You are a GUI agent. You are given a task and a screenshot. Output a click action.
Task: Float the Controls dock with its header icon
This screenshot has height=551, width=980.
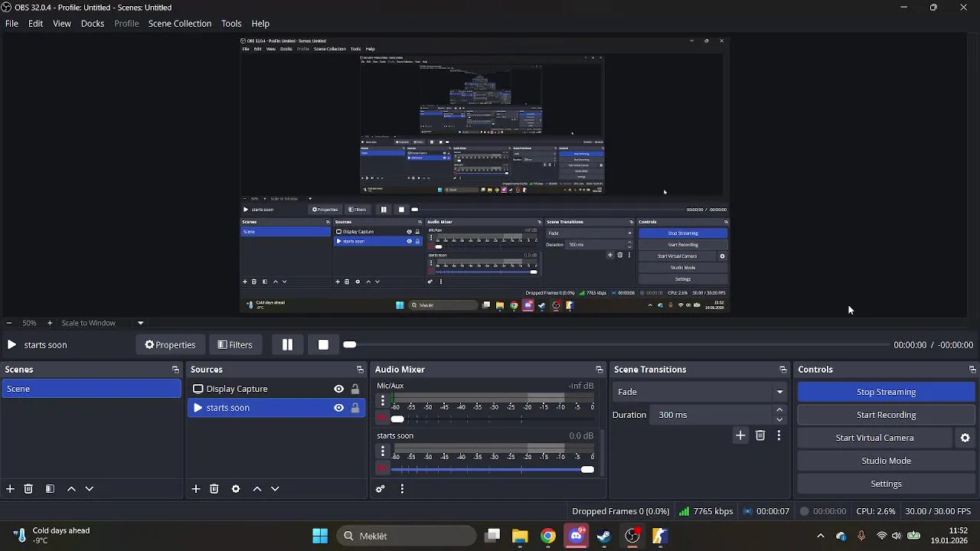(972, 370)
